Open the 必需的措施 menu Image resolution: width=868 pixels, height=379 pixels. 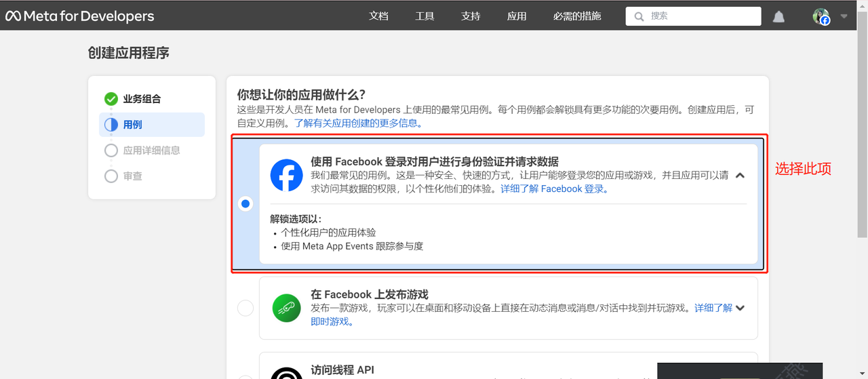click(577, 16)
